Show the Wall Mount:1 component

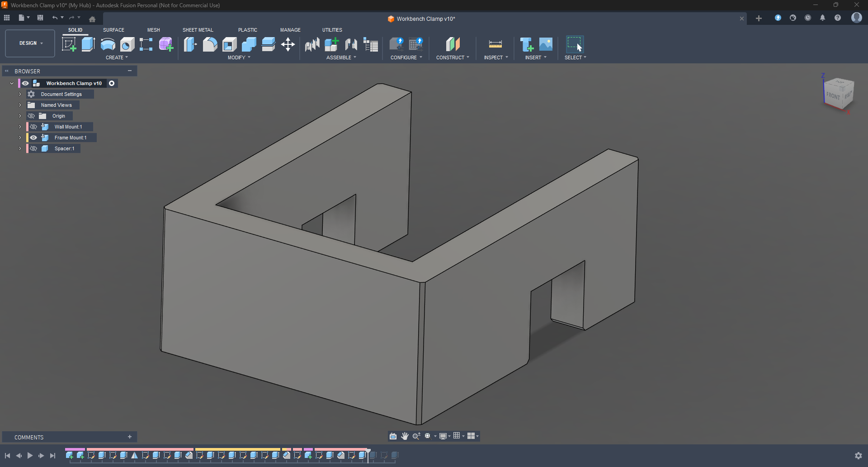pyautogui.click(x=33, y=127)
